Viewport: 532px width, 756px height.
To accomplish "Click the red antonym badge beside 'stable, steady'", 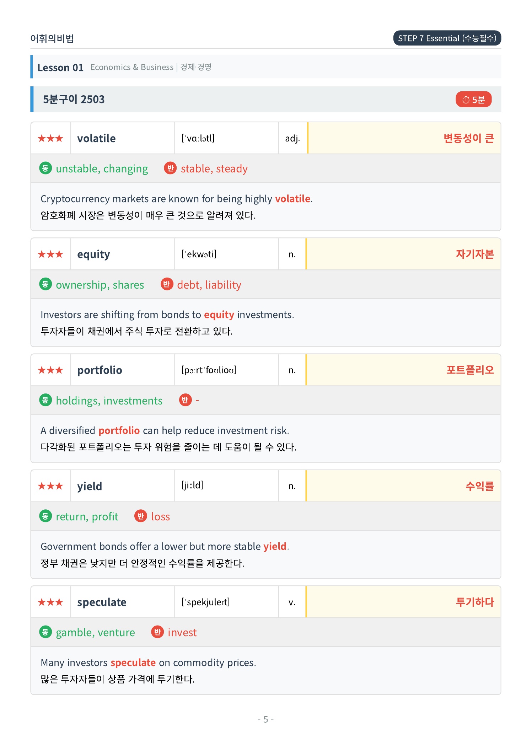I will pos(170,168).
